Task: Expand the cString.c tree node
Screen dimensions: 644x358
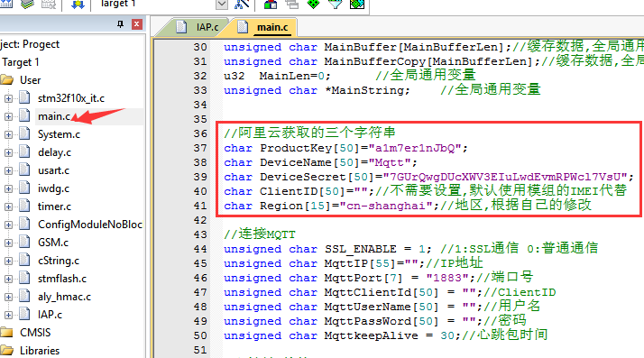Action: (x=8, y=261)
